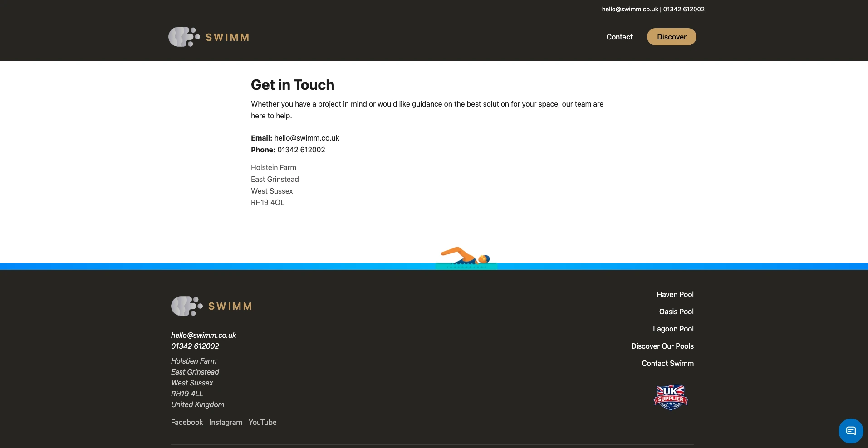Click the hello@swimm.co.uk address beside the Email label
The height and width of the screenshot is (448, 868).
click(307, 138)
